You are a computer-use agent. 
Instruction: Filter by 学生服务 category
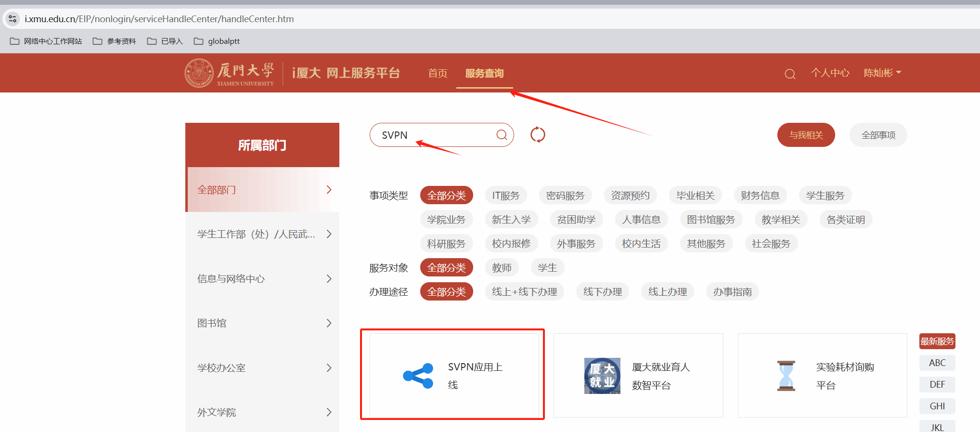(x=825, y=196)
